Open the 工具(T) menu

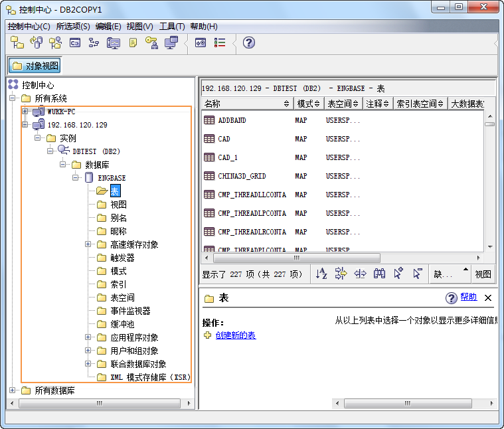coord(172,27)
